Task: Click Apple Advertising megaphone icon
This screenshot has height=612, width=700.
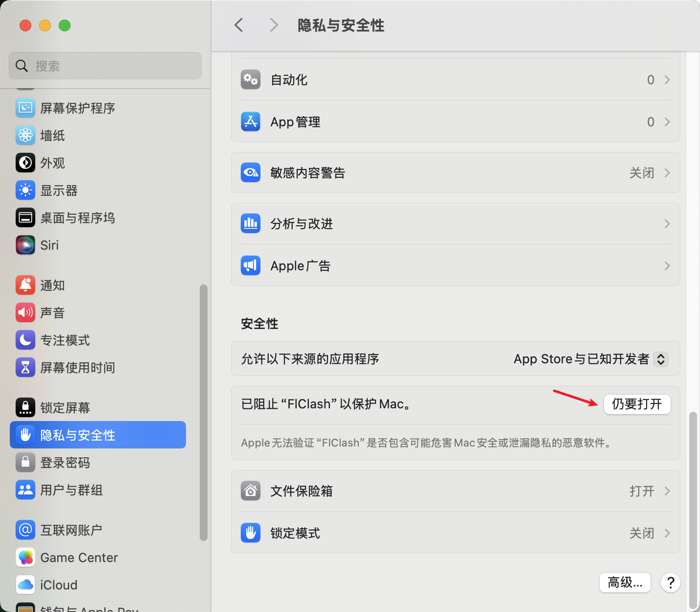Action: point(251,266)
